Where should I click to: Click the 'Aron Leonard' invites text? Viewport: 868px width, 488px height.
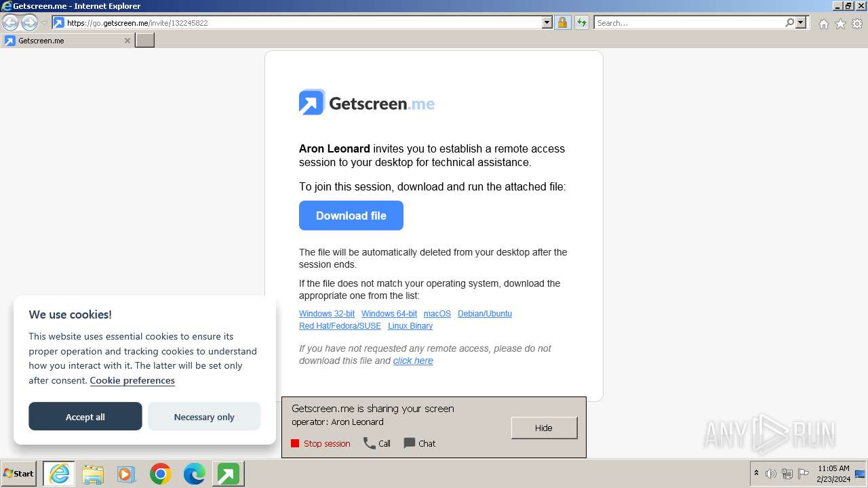(334, 148)
